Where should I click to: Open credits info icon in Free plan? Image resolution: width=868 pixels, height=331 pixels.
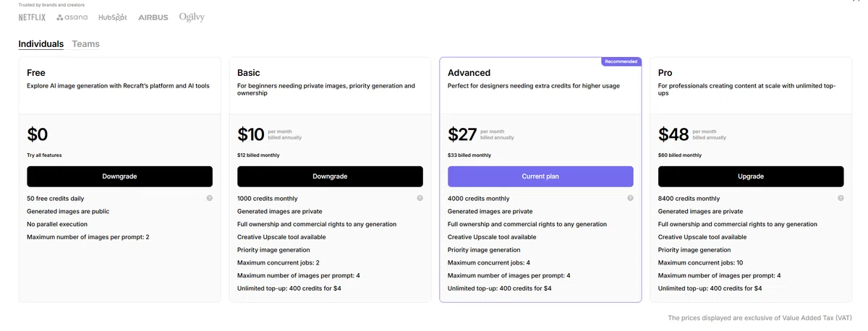coord(209,198)
